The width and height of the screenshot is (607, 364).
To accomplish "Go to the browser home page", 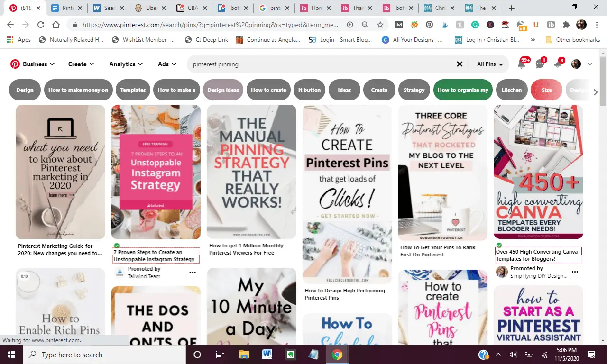I will click(x=56, y=25).
